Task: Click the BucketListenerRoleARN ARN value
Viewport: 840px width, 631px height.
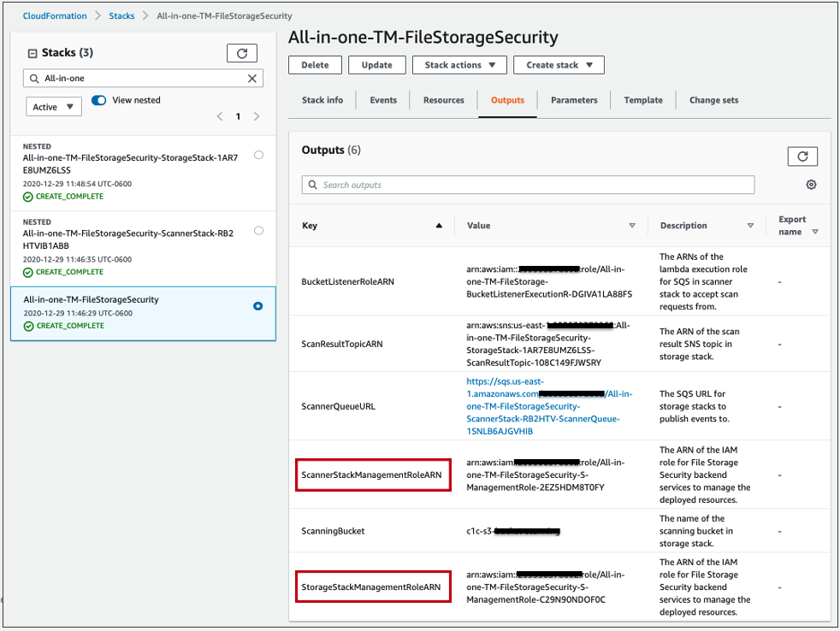Action: click(549, 282)
